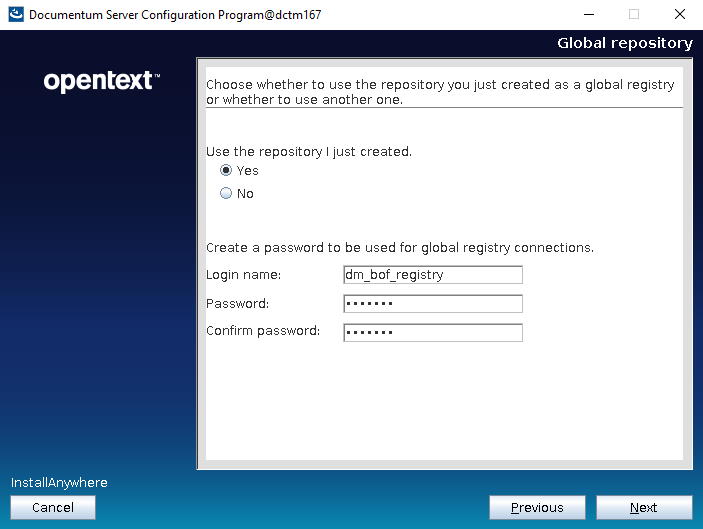Choose the No radio button
The image size is (703, 529).
226,194
